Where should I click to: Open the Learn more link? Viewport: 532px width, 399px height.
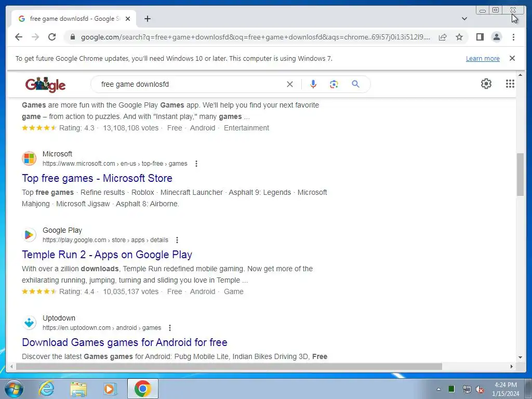click(x=483, y=58)
